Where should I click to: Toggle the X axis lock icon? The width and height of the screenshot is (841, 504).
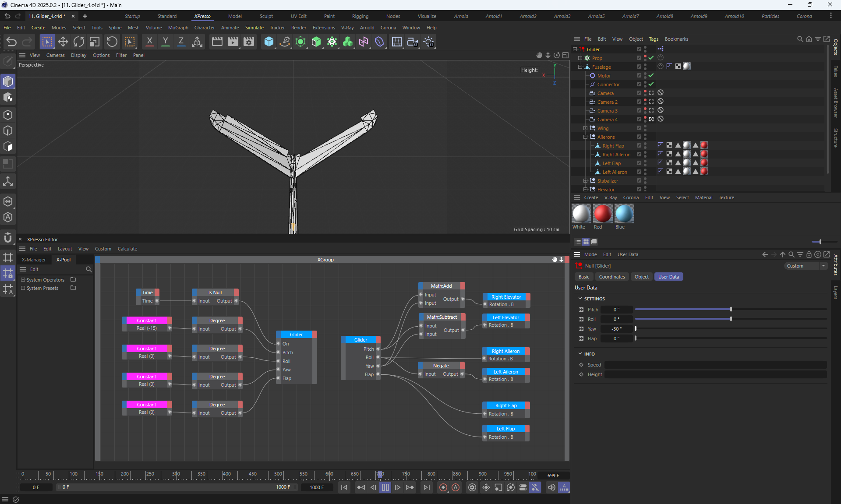pyautogui.click(x=149, y=42)
